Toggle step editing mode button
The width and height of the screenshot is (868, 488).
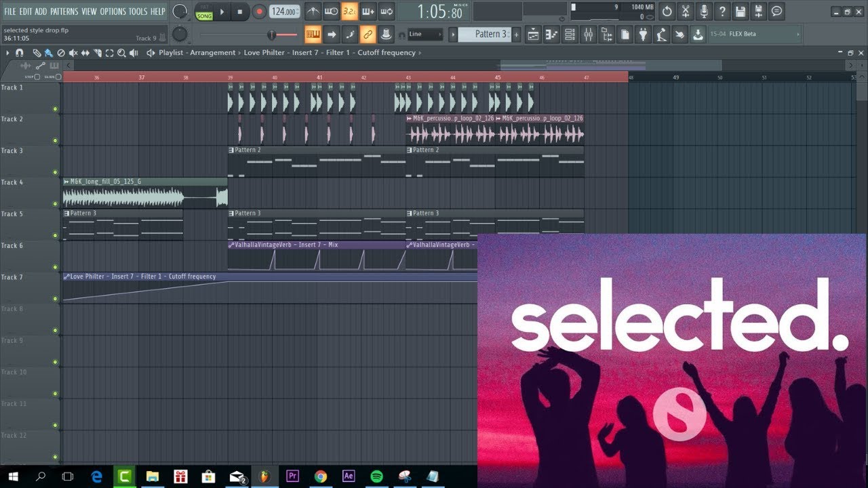[349, 34]
